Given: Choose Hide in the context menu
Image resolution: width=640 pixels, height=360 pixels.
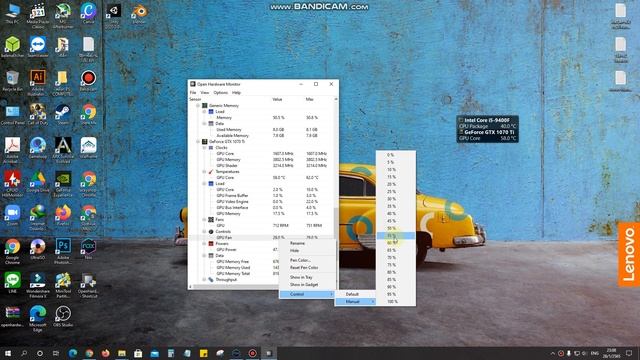Looking at the screenshot, I should click(307, 251).
